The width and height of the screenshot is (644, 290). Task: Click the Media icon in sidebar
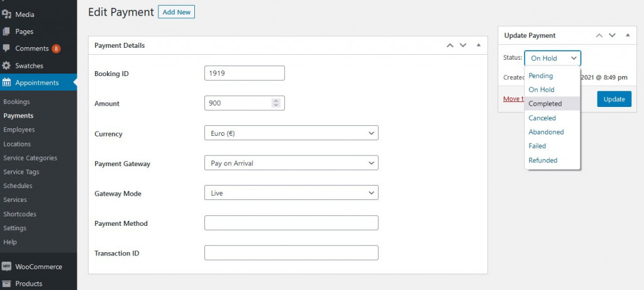point(6,14)
